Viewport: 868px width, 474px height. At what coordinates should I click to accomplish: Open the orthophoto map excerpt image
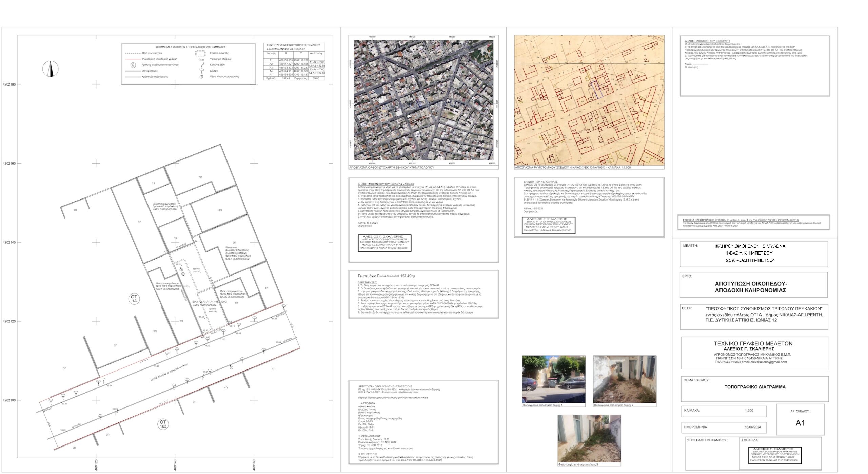point(423,100)
